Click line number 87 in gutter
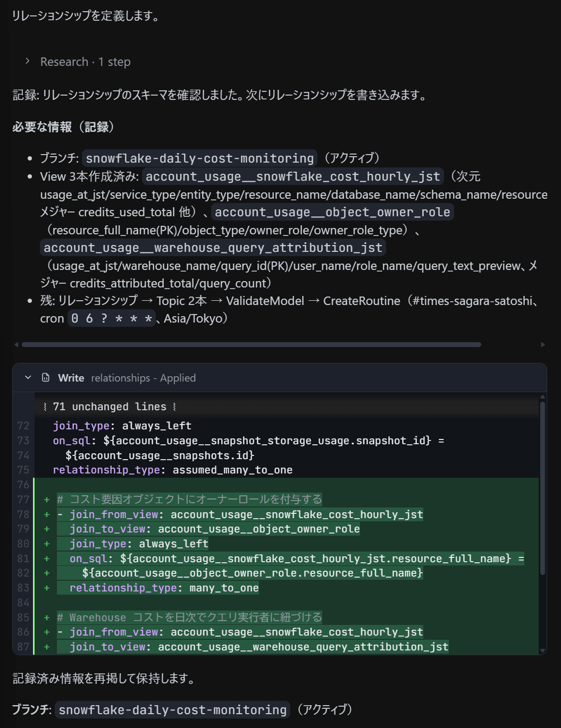This screenshot has height=728, width=561. point(23,647)
